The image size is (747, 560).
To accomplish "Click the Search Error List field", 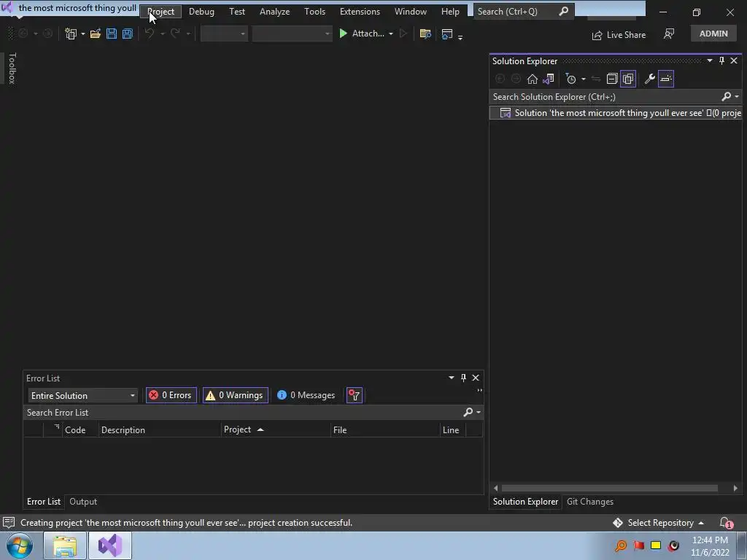I will (x=242, y=413).
